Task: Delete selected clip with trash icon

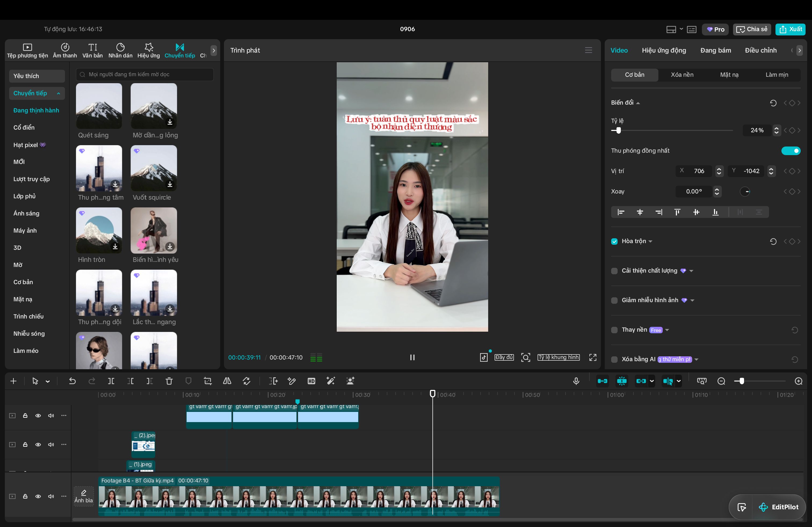Action: (169, 381)
